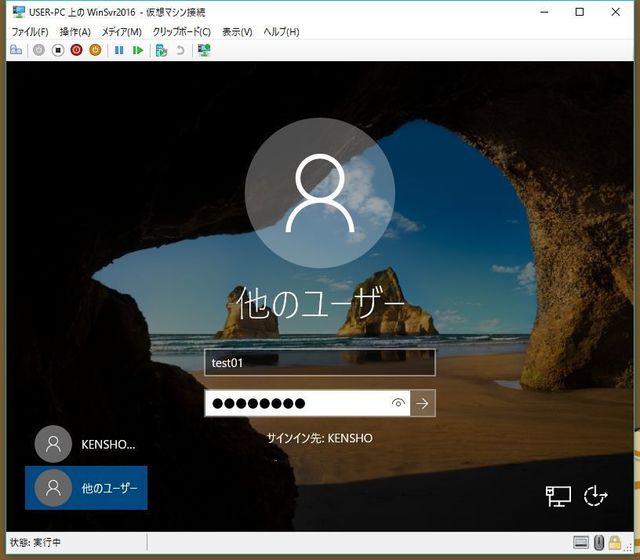The image size is (640, 560).
Task: Click the test01 username field
Action: point(319,363)
